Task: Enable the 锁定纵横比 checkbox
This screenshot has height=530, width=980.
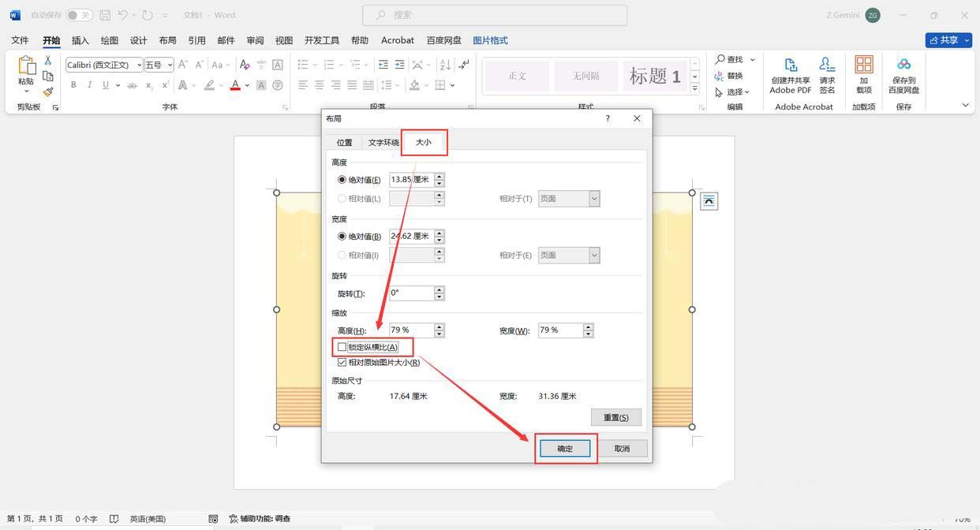Action: (x=342, y=346)
